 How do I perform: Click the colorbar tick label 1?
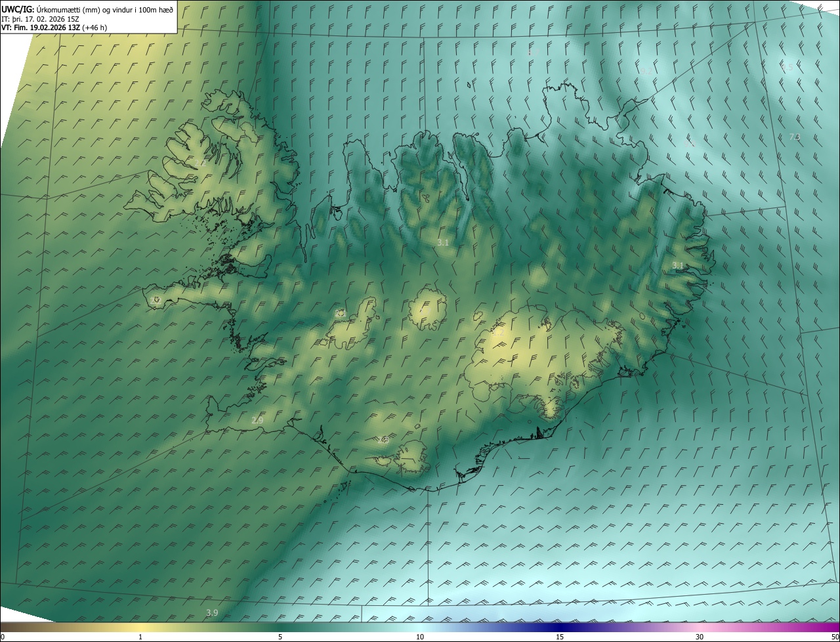tap(140, 637)
